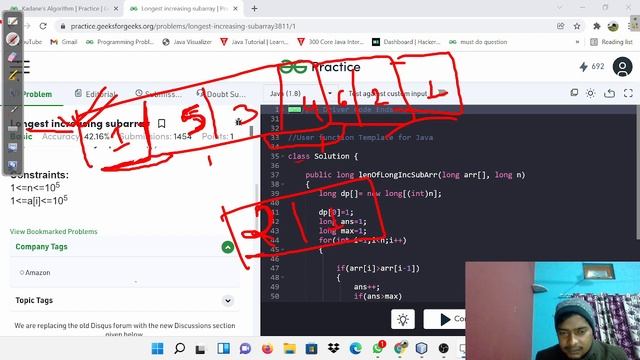
Task: Click the address bar URL field
Action: tap(306, 26)
